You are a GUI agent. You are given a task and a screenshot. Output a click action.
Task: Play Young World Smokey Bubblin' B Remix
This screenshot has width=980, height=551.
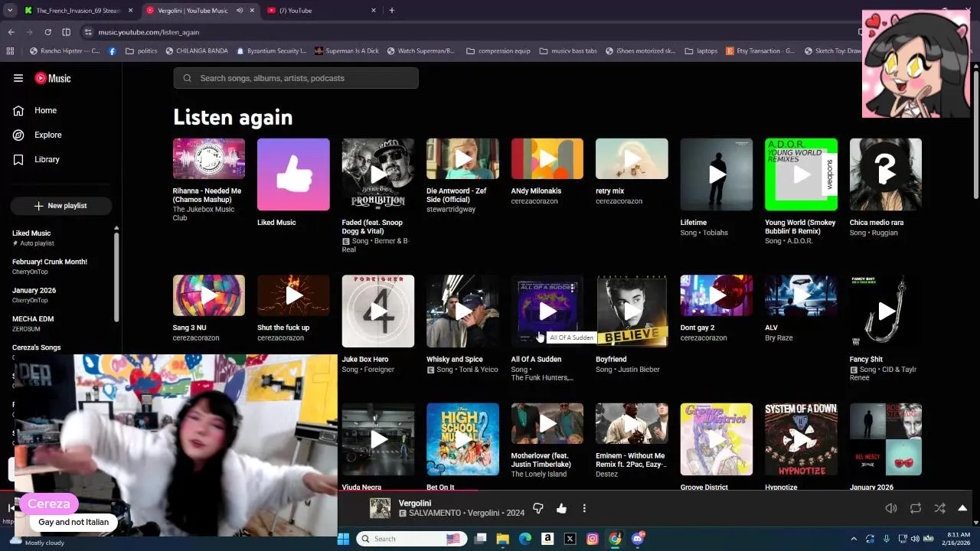point(801,174)
